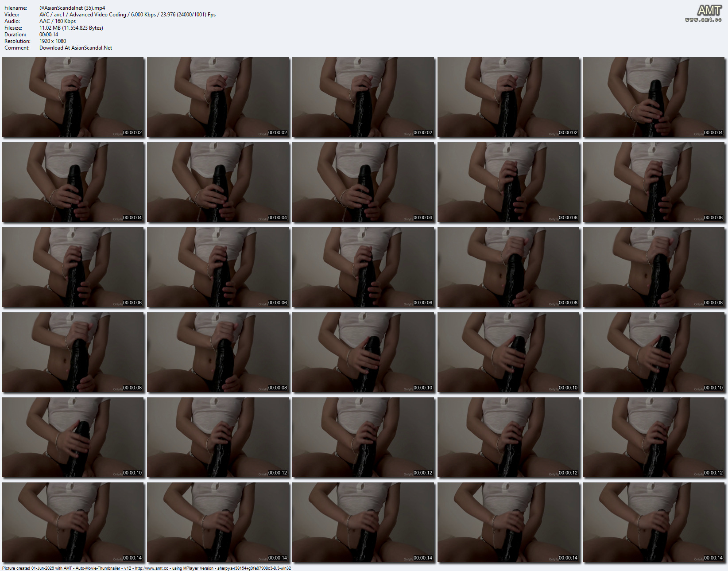Click the "Filesize:" label
728x571 pixels.
tap(13, 28)
